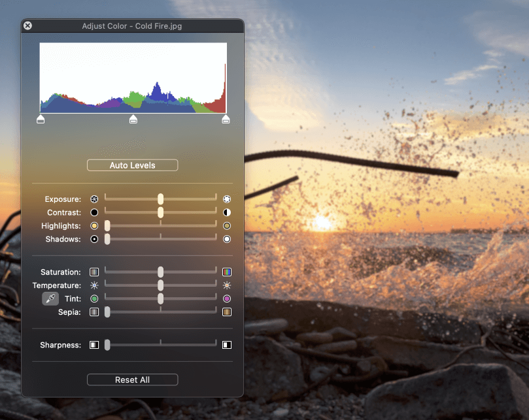Click the Exposure label

point(63,199)
